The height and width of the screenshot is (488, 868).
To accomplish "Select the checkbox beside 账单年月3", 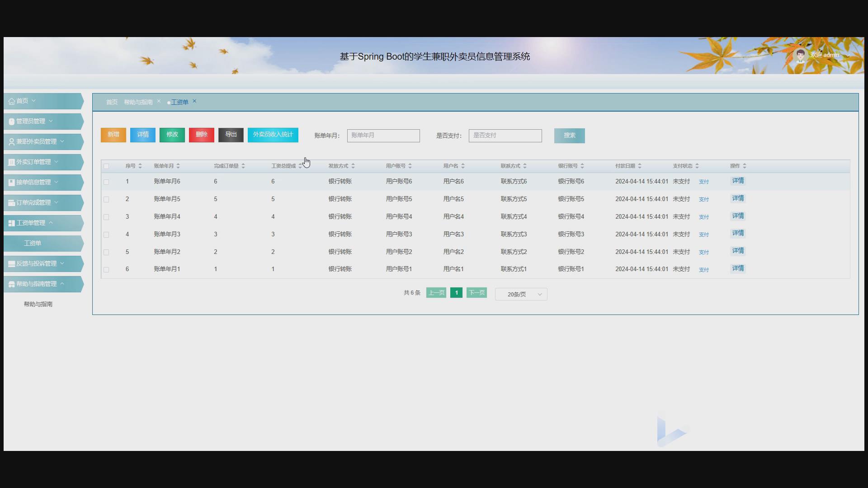I will [x=107, y=234].
